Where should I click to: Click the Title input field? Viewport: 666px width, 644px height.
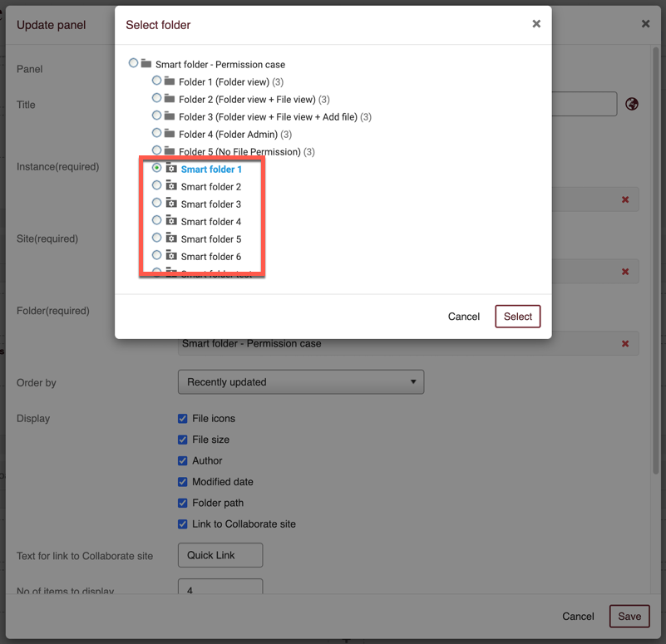pos(584,104)
